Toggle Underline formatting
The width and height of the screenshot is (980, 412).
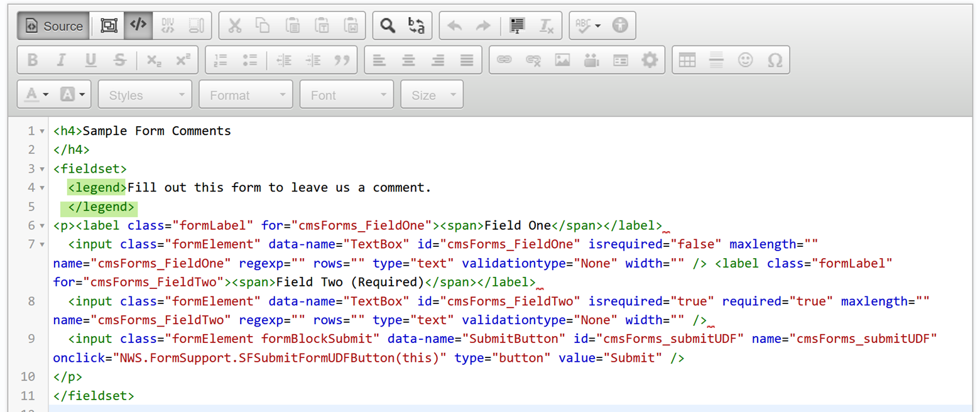point(90,60)
